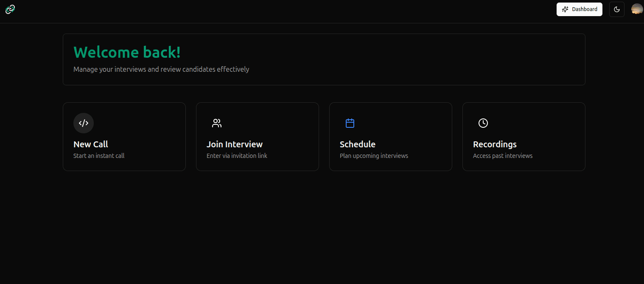The image size is (644, 284).
Task: Open the Dashboard from the top bar
Action: 580,9
